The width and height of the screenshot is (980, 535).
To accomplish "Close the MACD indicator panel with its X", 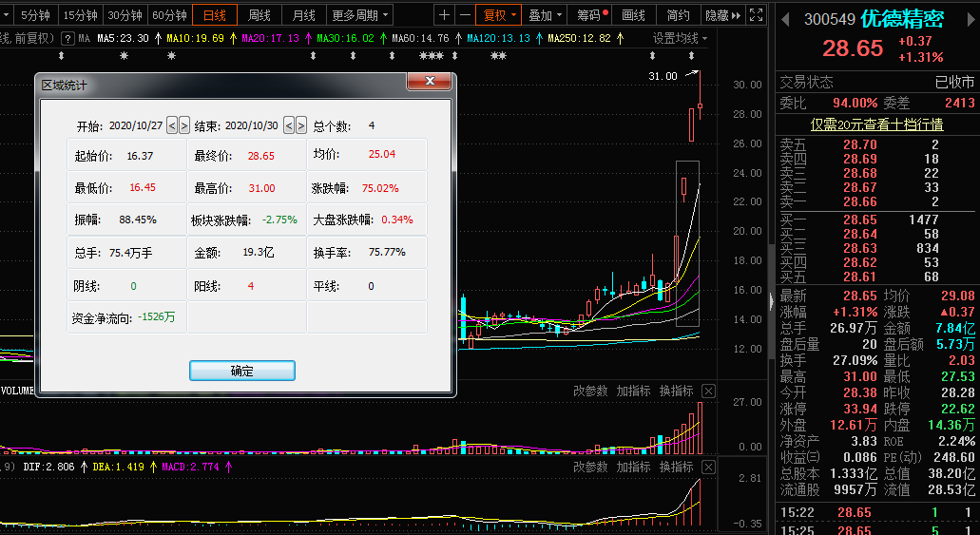I will pyautogui.click(x=707, y=467).
